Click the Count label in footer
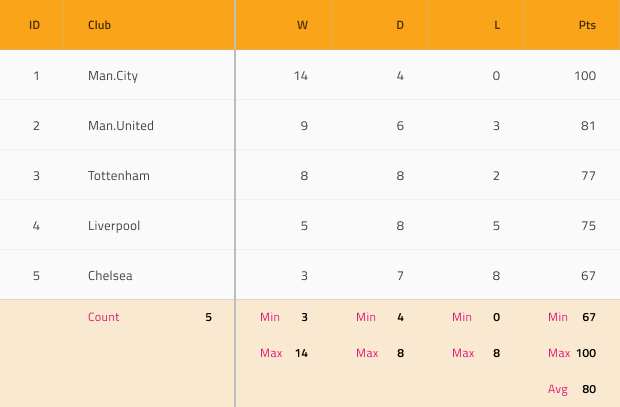The image size is (620, 407). [104, 317]
